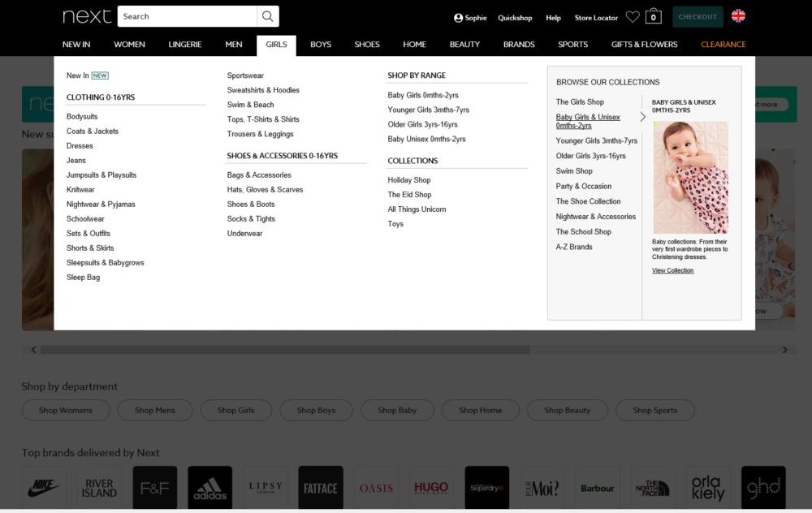This screenshot has width=812, height=513.
Task: Click the Shop Womens department button
Action: click(x=66, y=411)
